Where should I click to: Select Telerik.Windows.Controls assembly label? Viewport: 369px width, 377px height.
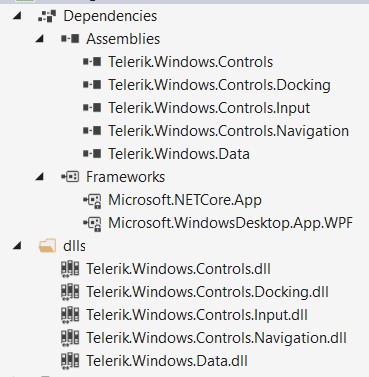coord(190,62)
